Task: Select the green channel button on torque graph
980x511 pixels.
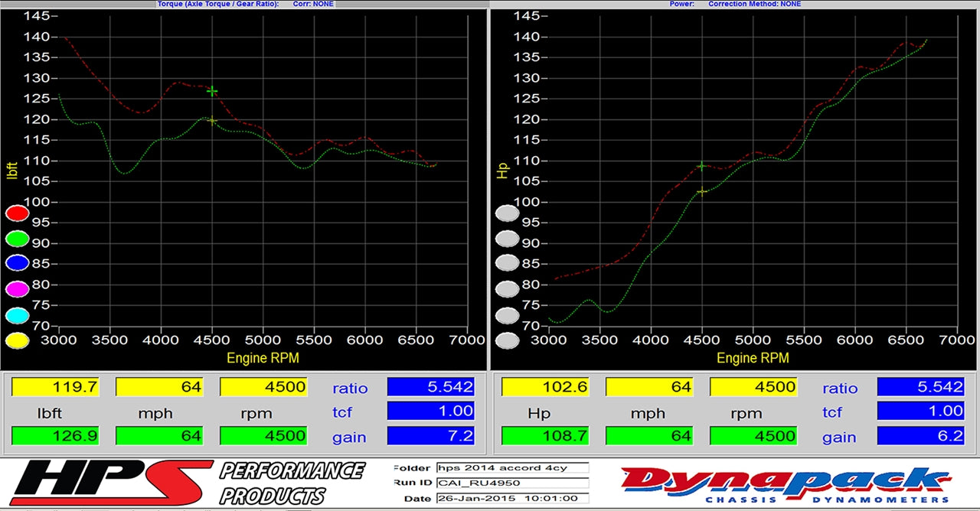Action: [17, 239]
